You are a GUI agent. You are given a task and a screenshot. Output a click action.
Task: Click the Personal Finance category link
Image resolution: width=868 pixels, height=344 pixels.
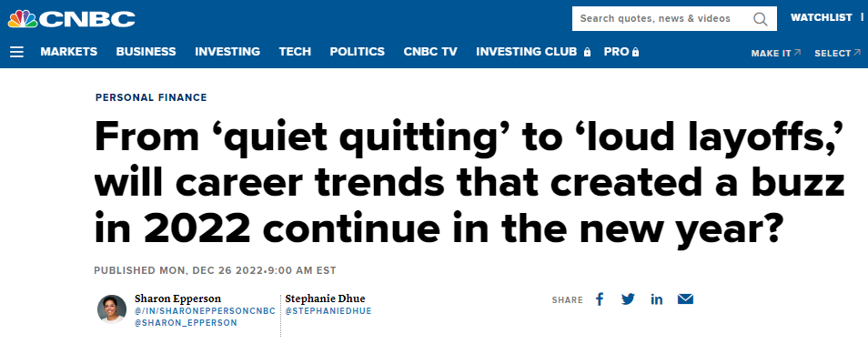click(151, 97)
